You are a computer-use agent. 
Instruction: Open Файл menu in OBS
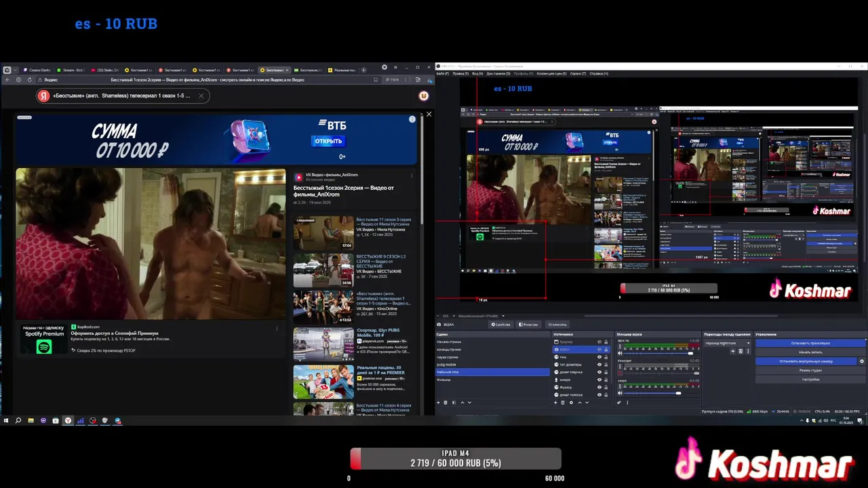[443, 74]
